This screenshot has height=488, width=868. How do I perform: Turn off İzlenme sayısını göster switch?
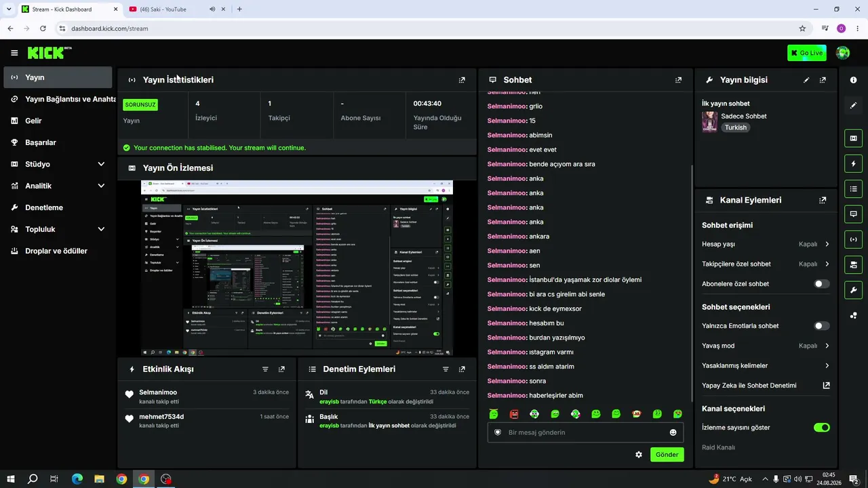click(x=821, y=428)
